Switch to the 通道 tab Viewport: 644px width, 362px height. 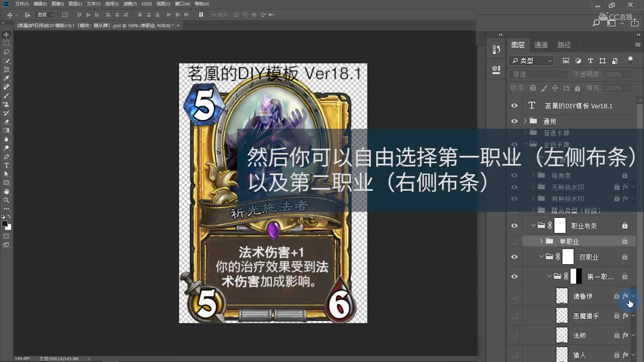(x=541, y=45)
